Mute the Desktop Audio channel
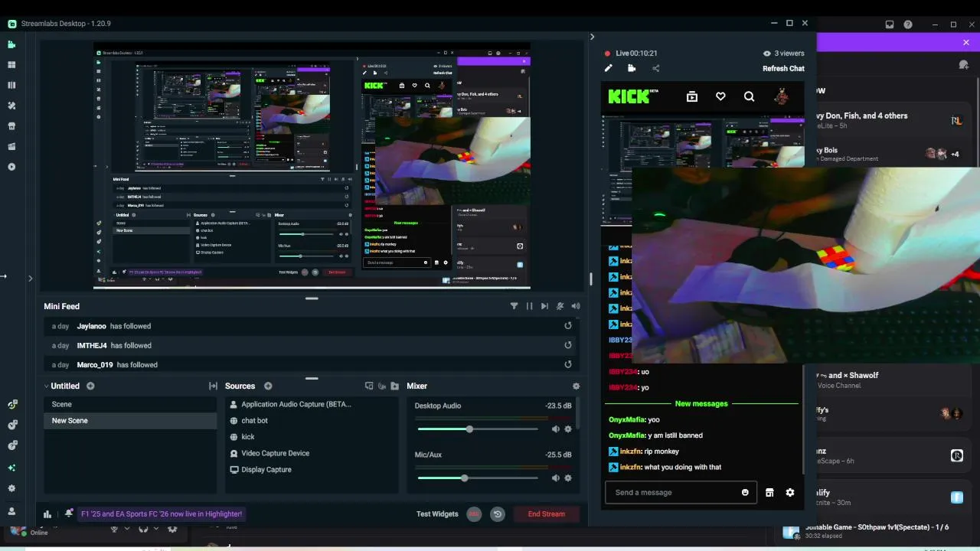Image resolution: width=980 pixels, height=551 pixels. coord(556,429)
